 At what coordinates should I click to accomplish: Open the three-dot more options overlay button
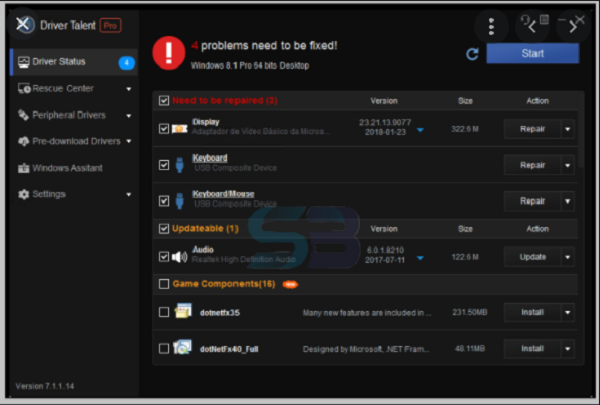[491, 26]
